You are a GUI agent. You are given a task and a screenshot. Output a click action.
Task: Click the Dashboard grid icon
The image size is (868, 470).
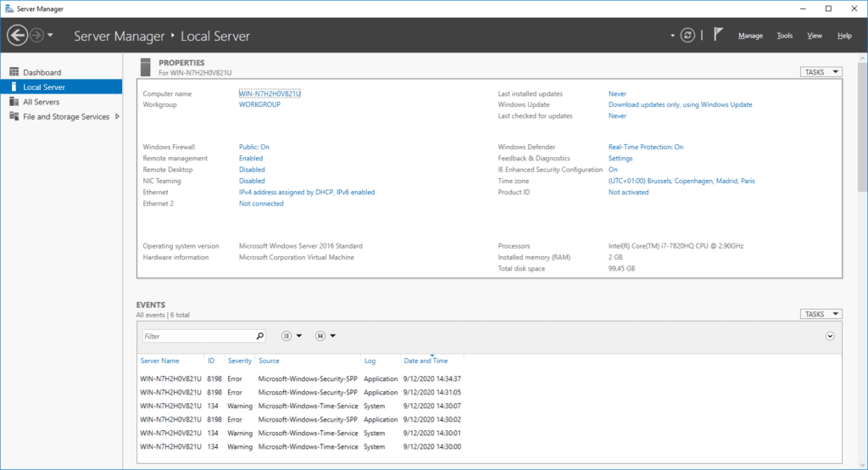pyautogui.click(x=14, y=72)
